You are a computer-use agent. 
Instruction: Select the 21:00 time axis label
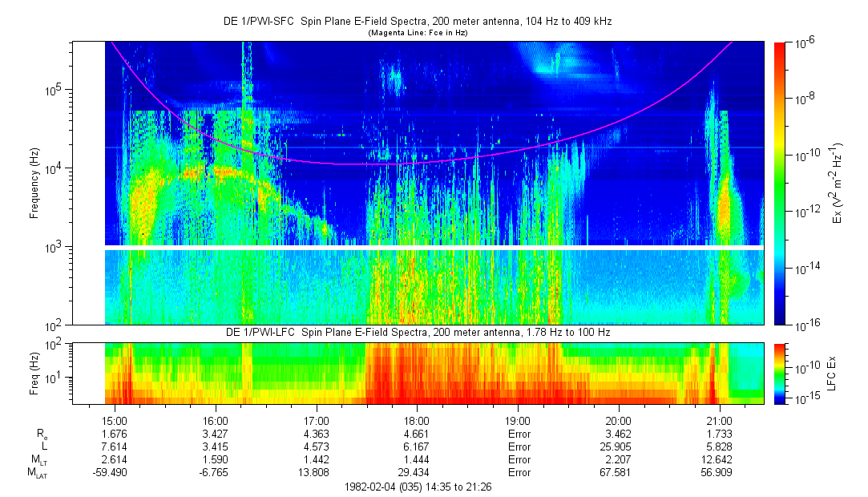click(719, 419)
